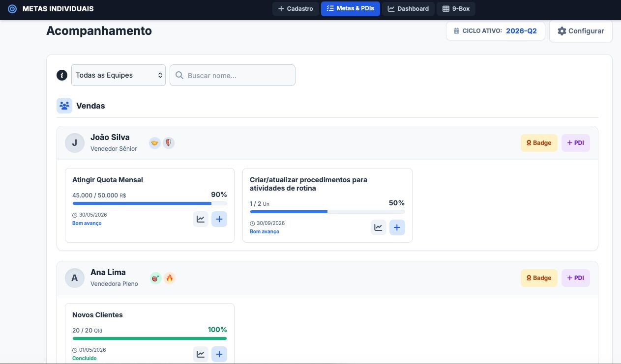The height and width of the screenshot is (364, 621).
Task: Click the info icon beside team filter
Action: [61, 75]
